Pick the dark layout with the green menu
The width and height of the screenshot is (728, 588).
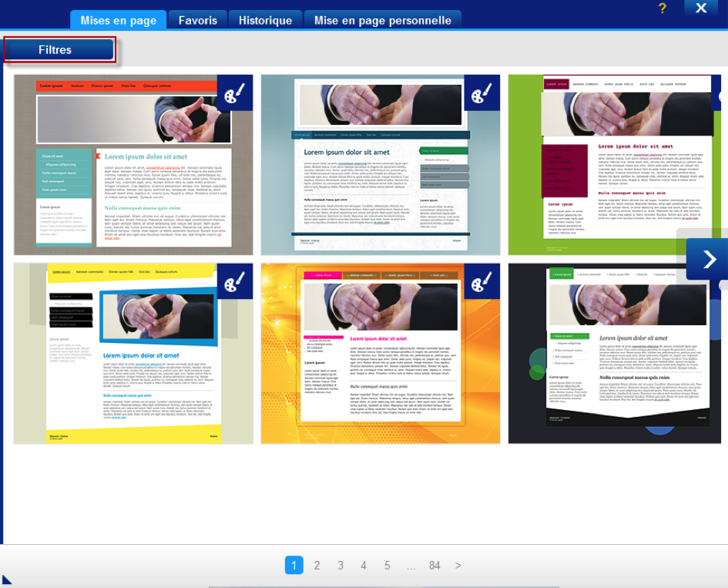click(614, 354)
